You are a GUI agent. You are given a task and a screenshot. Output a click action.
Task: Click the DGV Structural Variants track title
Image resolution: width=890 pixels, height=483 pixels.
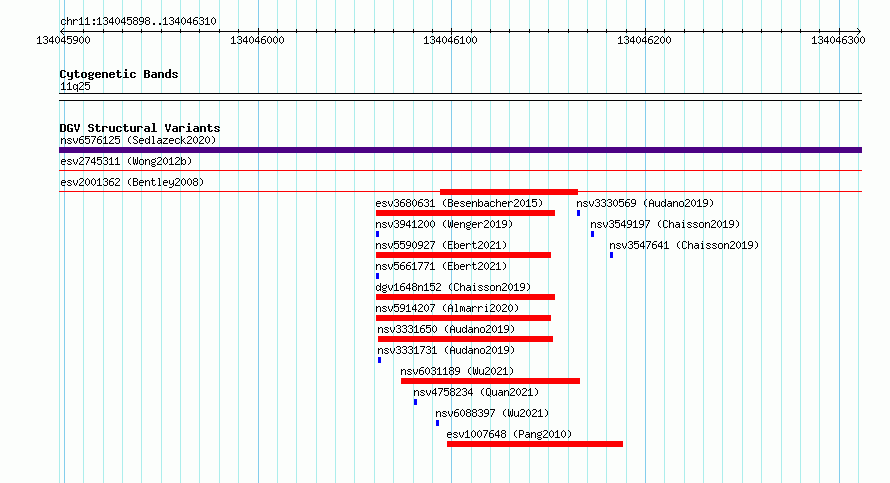(140, 128)
